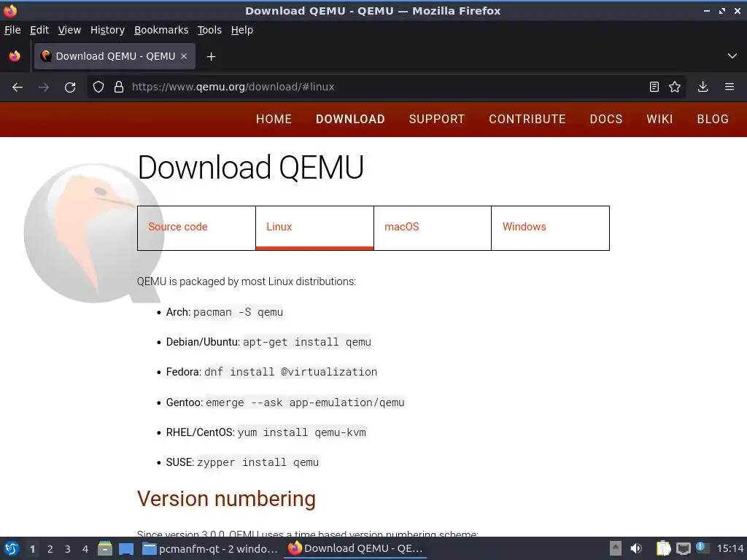
Task: Reload the QEMU download page
Action: [70, 87]
